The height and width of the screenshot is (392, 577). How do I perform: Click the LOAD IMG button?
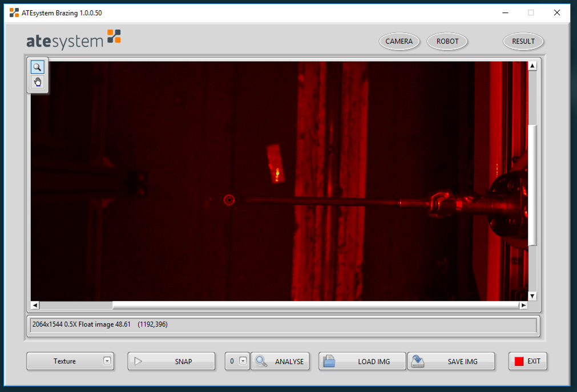tap(362, 361)
